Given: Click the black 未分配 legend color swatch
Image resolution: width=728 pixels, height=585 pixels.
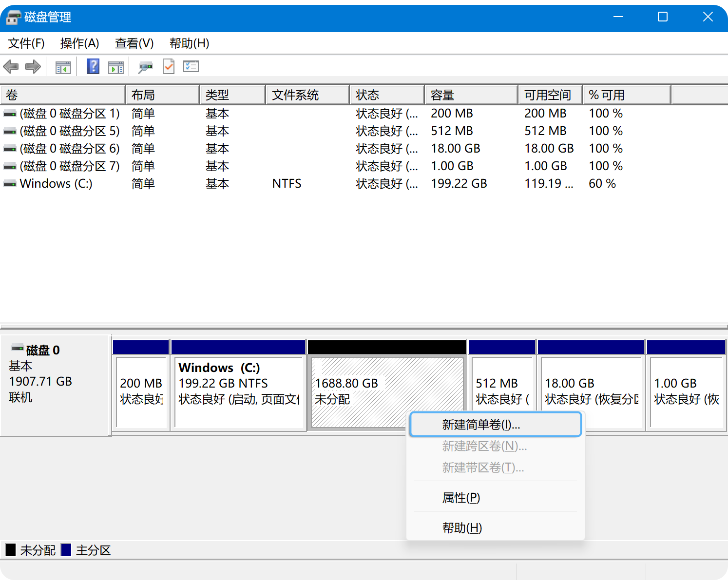Looking at the screenshot, I should pyautogui.click(x=11, y=550).
